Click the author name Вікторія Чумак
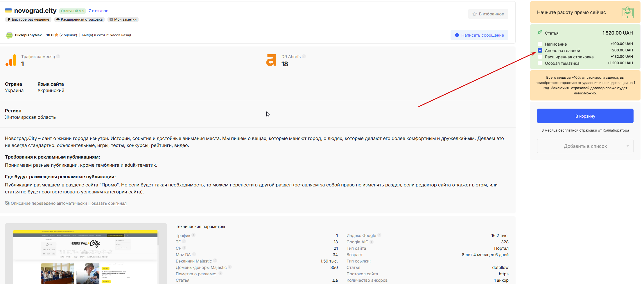644x284 pixels. pos(28,35)
